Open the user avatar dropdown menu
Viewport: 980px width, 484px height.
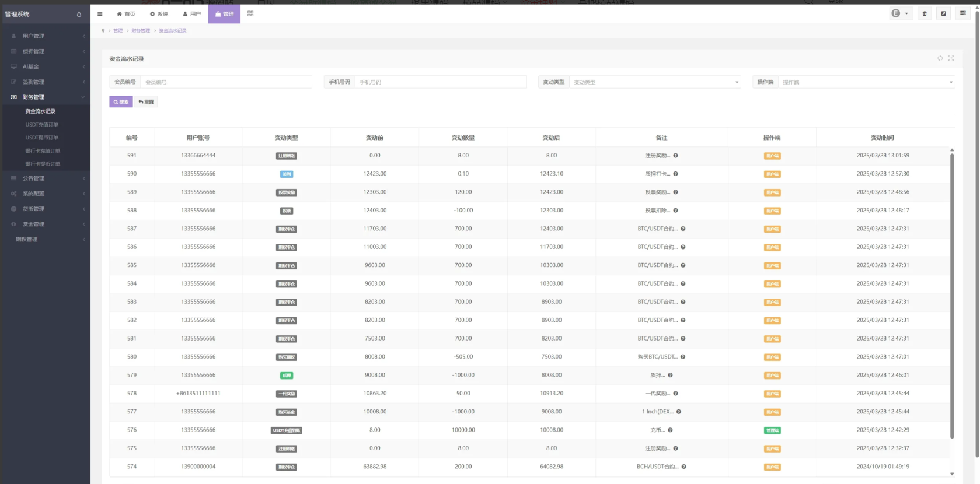pos(899,13)
